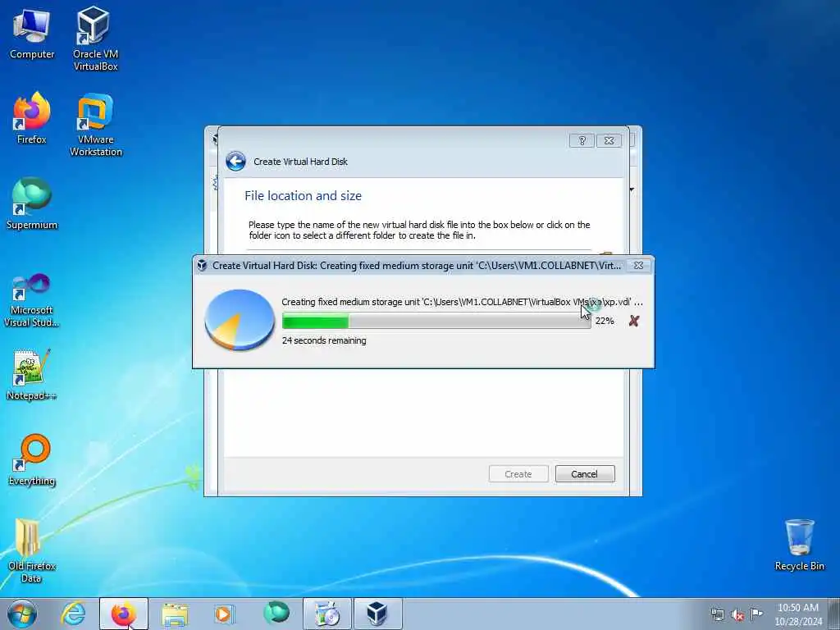Open the Old Firefox Data folder

[32, 550]
